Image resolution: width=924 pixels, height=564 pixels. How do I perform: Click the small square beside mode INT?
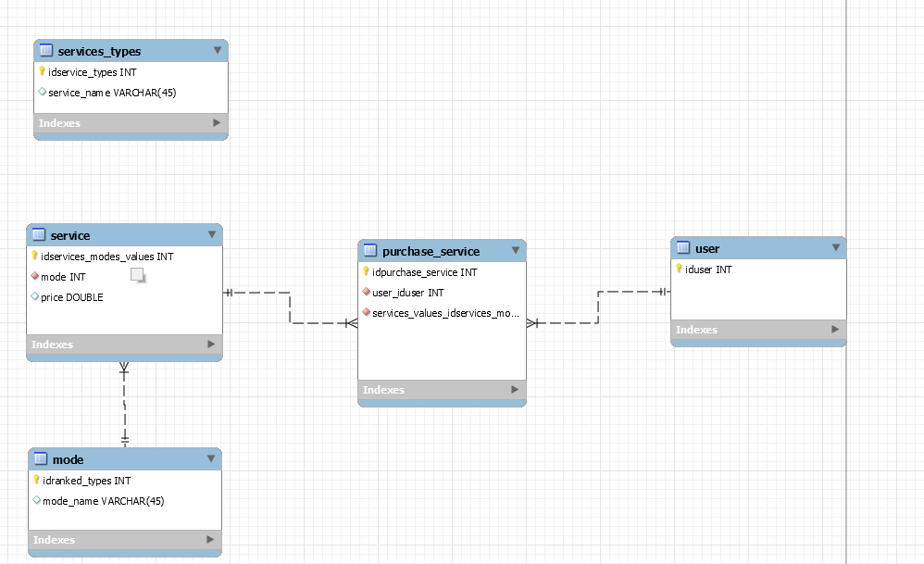pyautogui.click(x=137, y=275)
